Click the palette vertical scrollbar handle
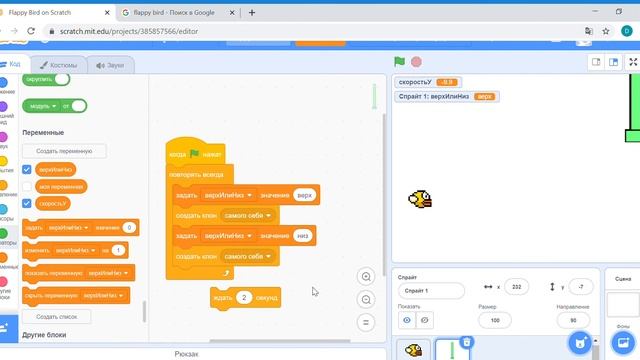The height and width of the screenshot is (360, 640). click(x=144, y=311)
